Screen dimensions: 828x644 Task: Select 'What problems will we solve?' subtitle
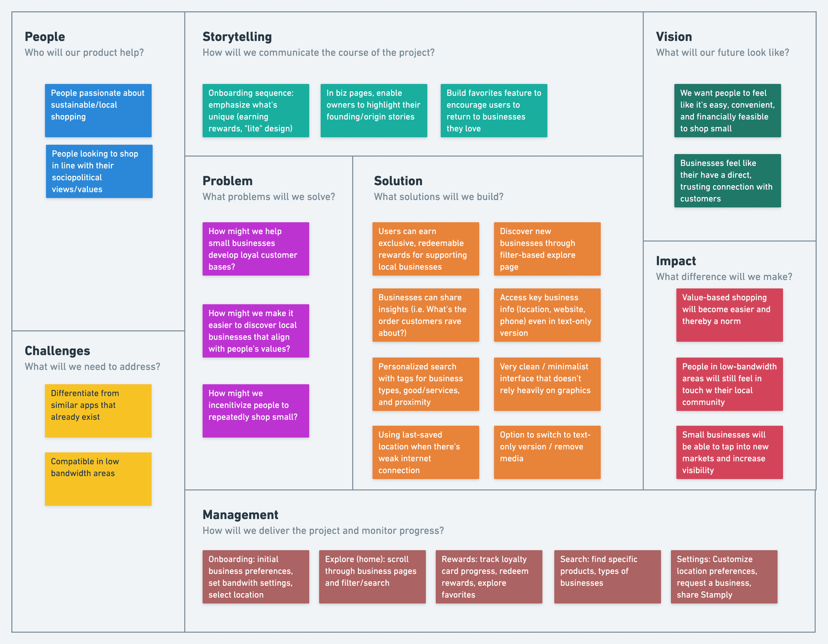point(269,197)
